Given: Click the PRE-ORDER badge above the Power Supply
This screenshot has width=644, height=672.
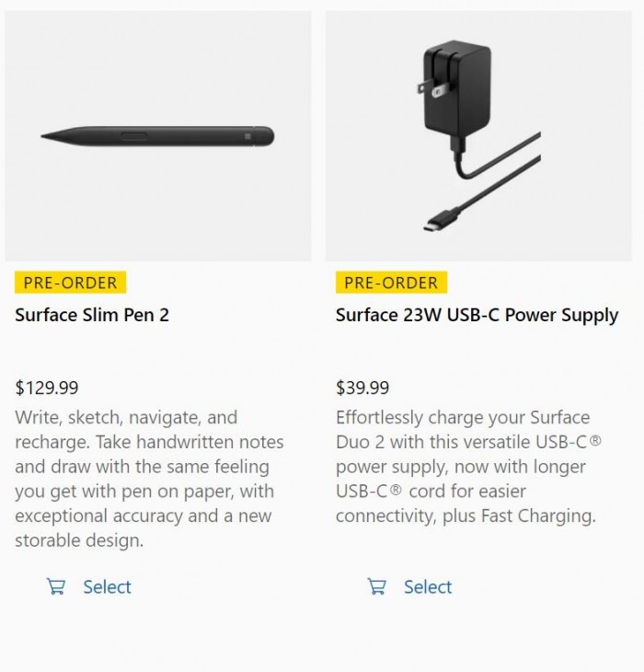Looking at the screenshot, I should point(391,282).
